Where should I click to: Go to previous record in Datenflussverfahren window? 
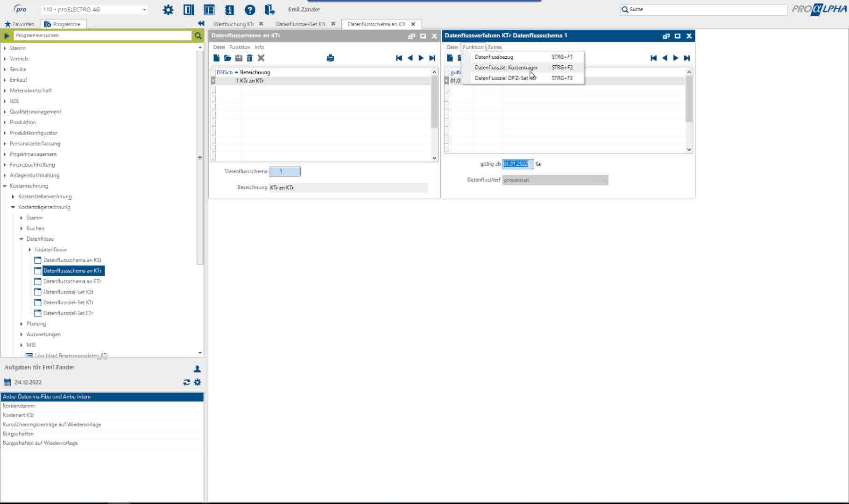[665, 58]
